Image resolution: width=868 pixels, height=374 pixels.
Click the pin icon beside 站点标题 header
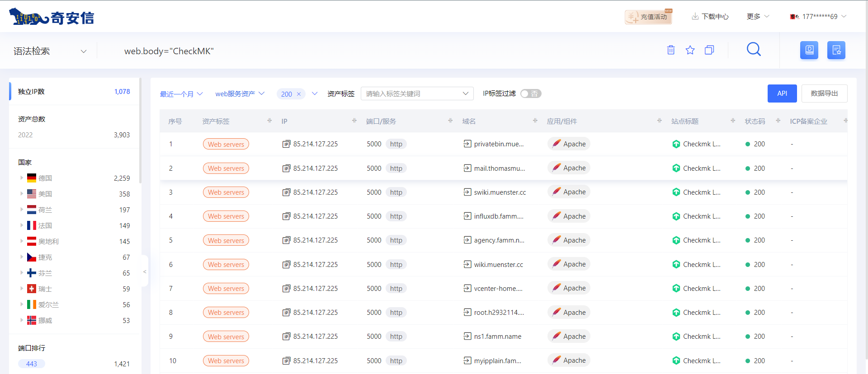[x=733, y=121]
